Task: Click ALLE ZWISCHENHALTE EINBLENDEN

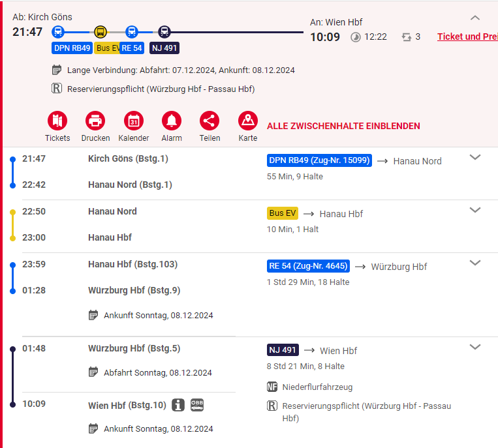Action: (x=343, y=126)
